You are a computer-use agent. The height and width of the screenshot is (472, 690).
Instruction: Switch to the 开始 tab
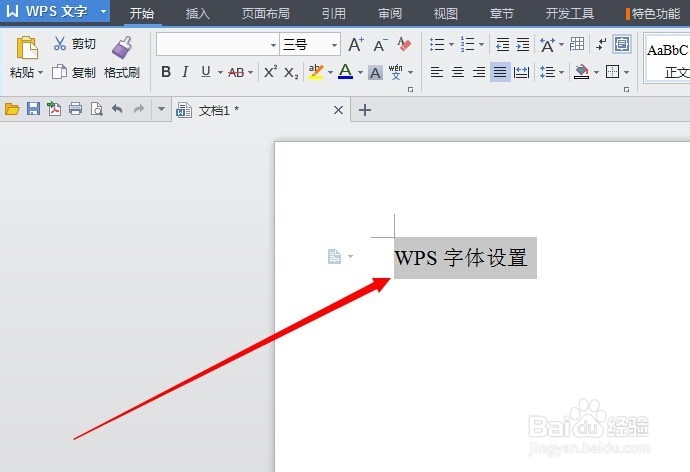click(x=142, y=13)
